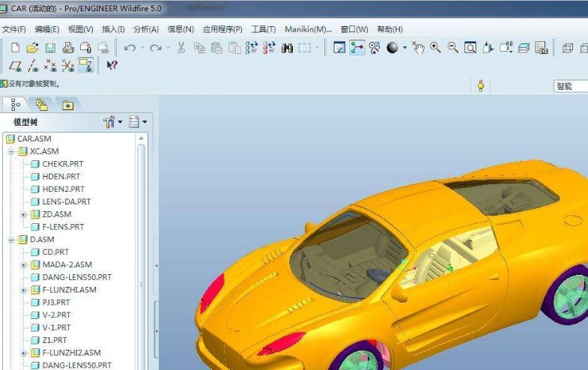The image size is (588, 370).
Task: Select the Layers stack icon
Action: click(524, 48)
